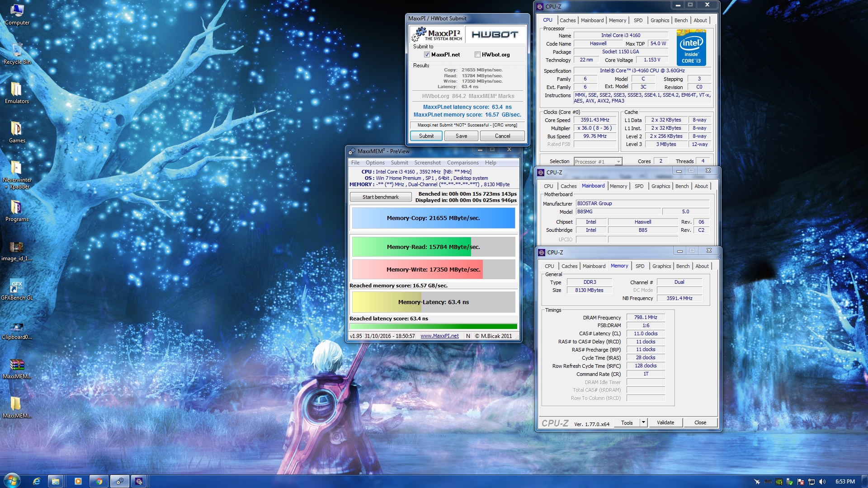
Task: Open Bench tab in Memory CPU-Z window
Action: coord(683,266)
